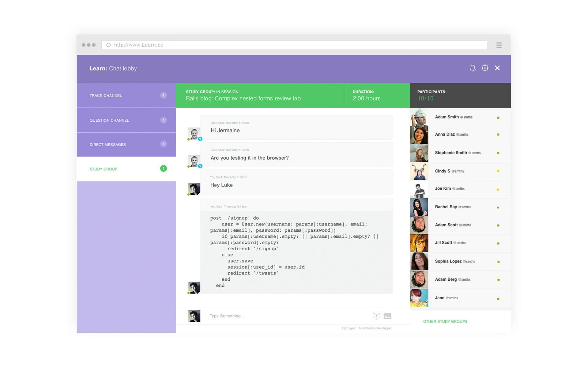Open Adam Smith's participant row

click(460, 117)
